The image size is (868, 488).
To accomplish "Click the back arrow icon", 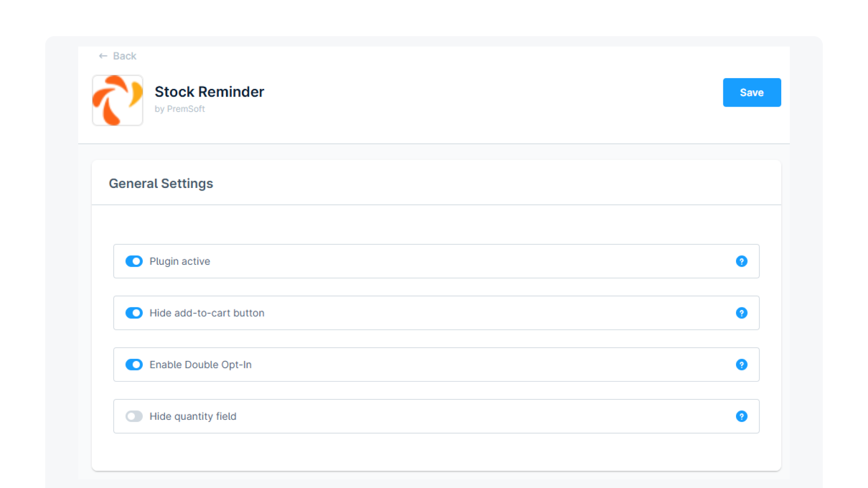I will click(103, 56).
